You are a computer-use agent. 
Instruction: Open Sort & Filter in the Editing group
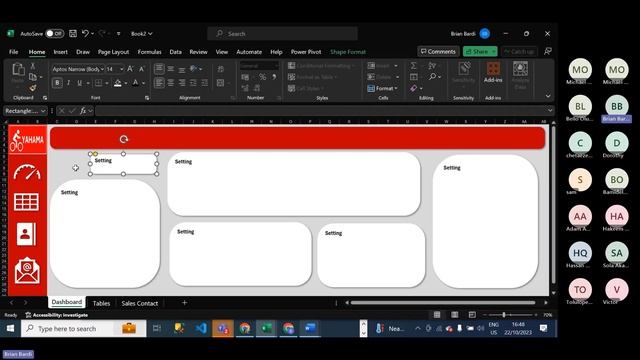tap(432, 66)
